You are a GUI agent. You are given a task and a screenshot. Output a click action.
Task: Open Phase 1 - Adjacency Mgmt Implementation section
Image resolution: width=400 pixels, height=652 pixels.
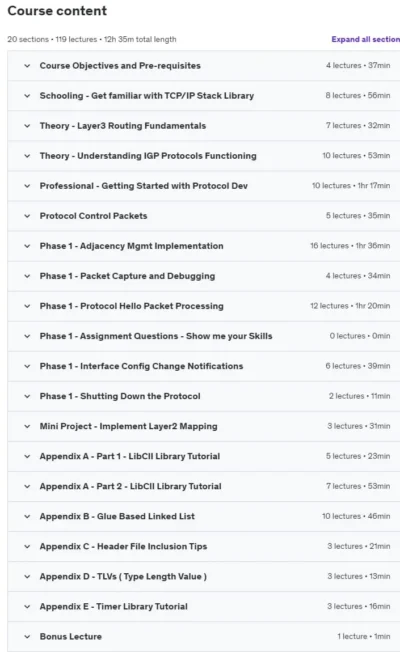pyautogui.click(x=204, y=246)
